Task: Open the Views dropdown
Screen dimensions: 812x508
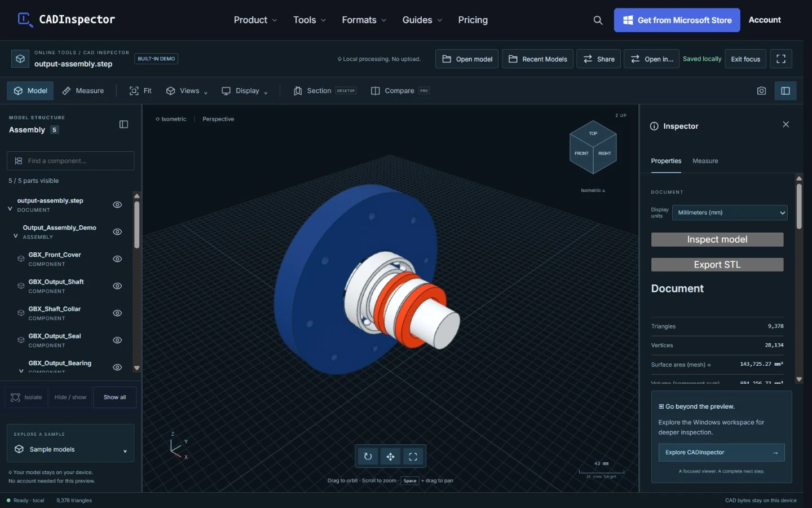Action: pos(187,91)
